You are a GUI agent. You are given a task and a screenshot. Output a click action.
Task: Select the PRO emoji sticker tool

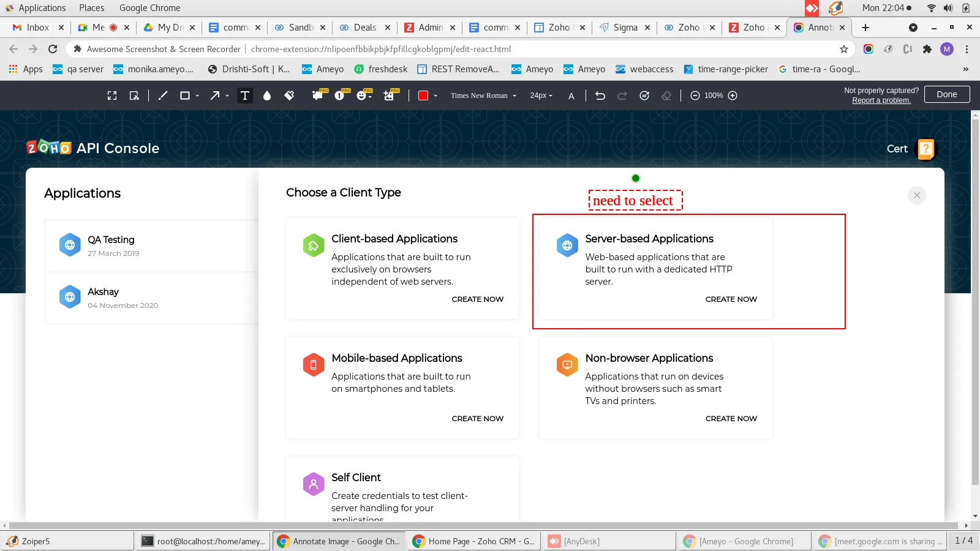[x=361, y=95]
